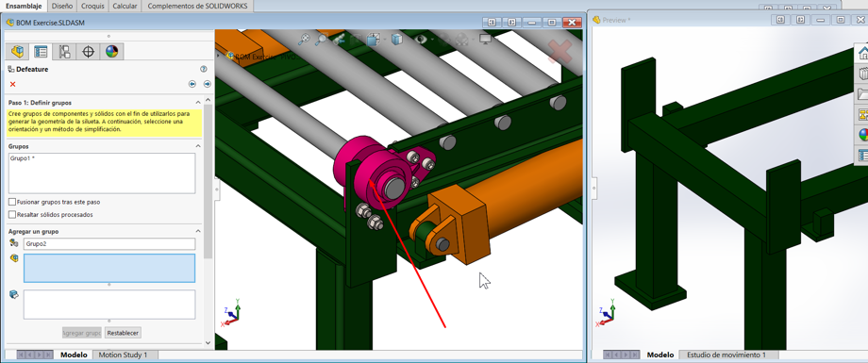Click the Restablecer button

pos(123,333)
